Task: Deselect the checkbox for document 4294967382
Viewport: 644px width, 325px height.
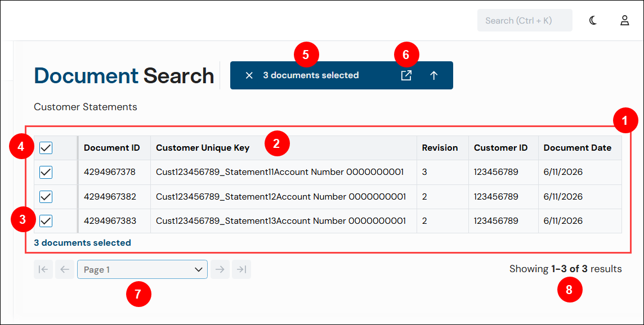Action: pos(46,197)
